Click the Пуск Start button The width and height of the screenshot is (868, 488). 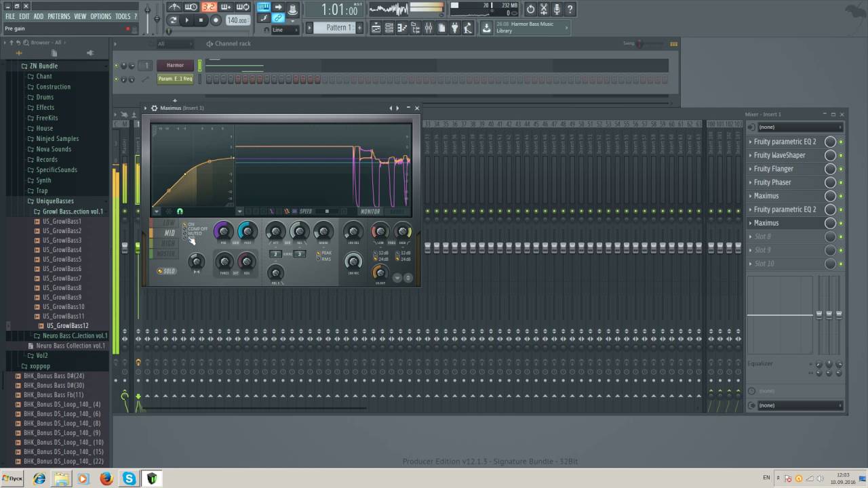point(12,479)
